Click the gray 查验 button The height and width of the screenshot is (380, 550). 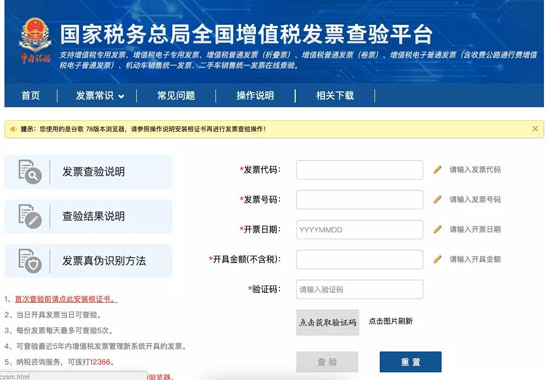[x=327, y=362]
